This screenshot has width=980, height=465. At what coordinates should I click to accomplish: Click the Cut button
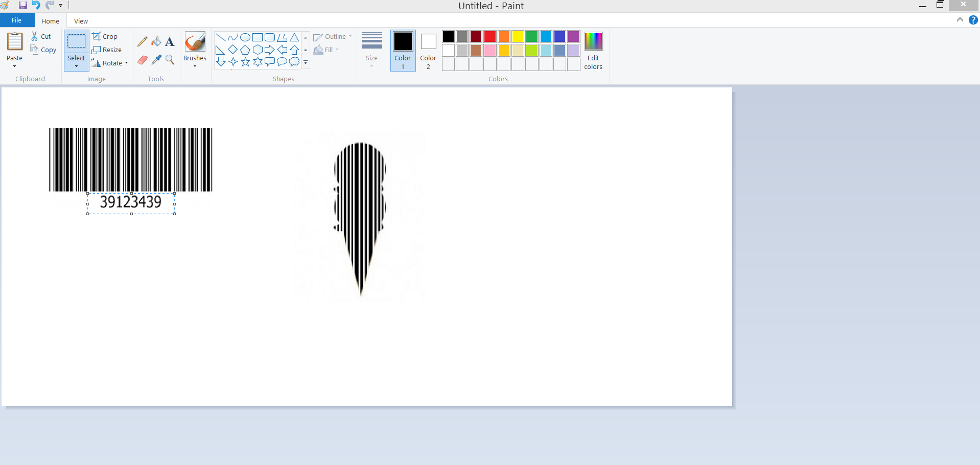click(41, 36)
